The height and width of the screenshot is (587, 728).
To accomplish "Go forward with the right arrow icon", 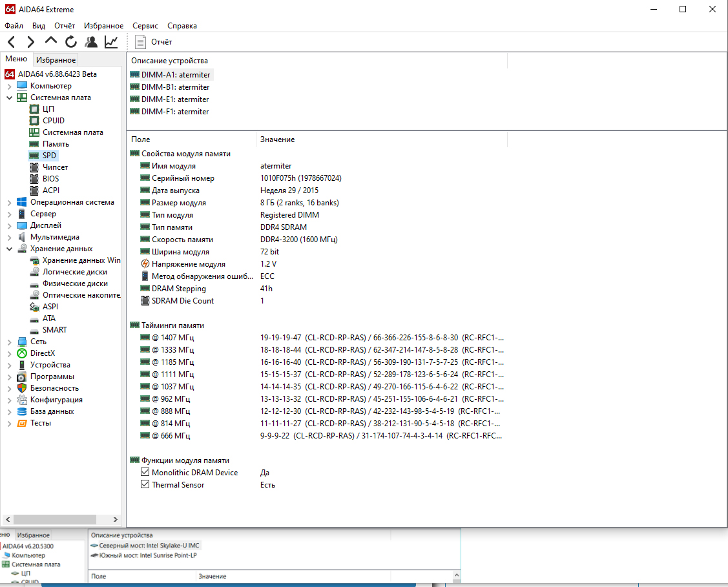I will click(30, 42).
